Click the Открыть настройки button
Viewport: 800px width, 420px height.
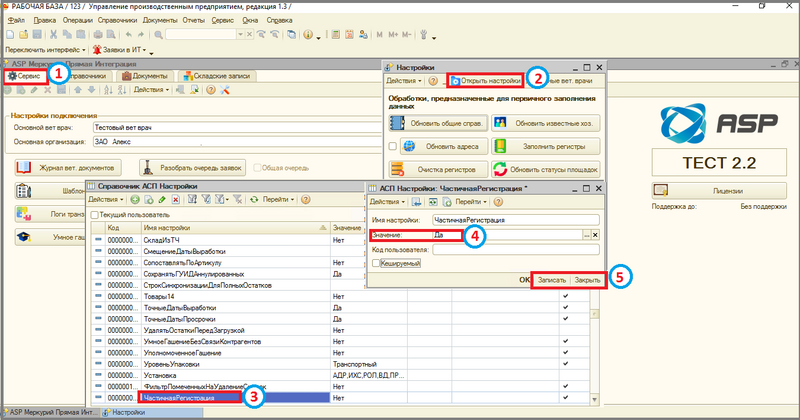point(486,81)
